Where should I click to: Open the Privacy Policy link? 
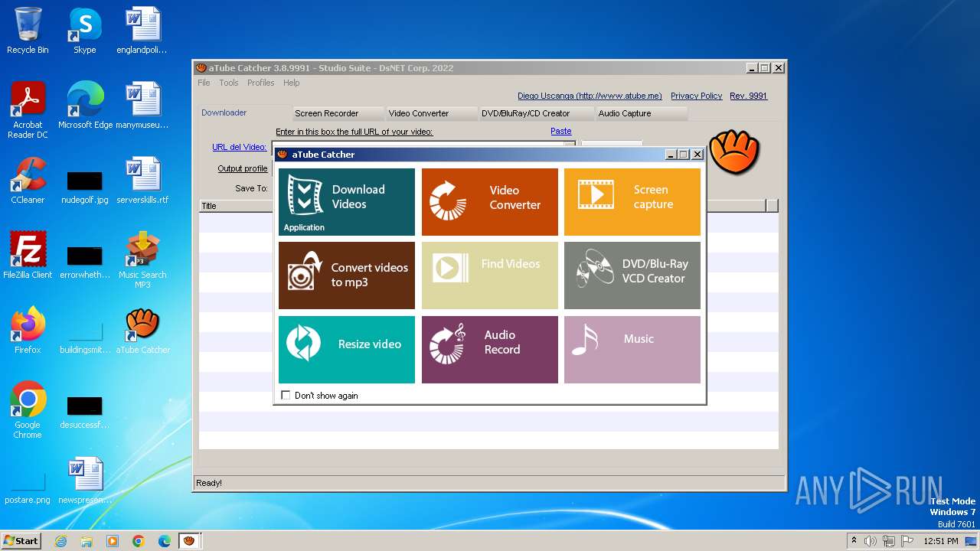tap(696, 96)
